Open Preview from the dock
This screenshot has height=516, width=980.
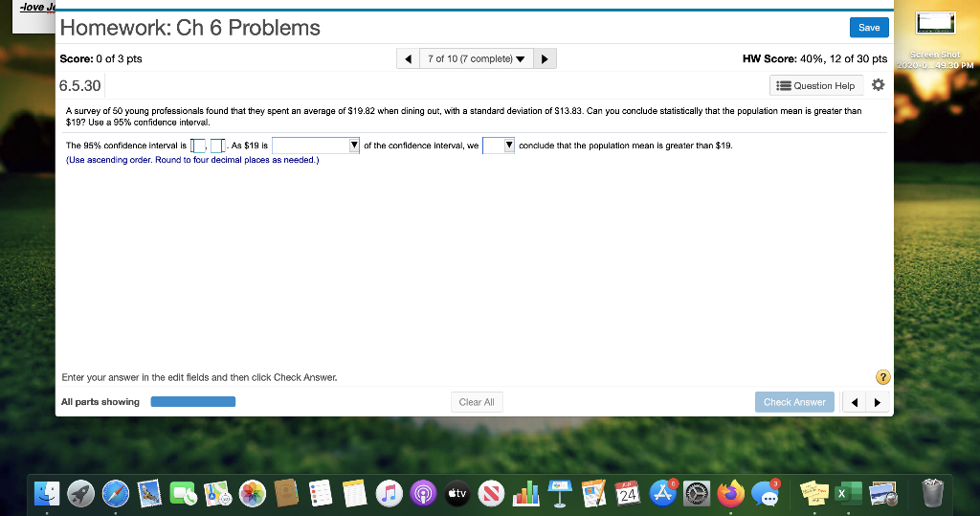(x=882, y=493)
